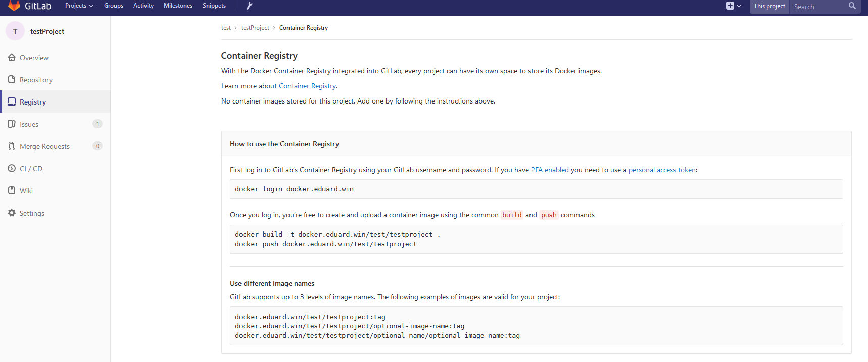The image size is (868, 362).
Task: Click the Merge Requests icon in sidebar
Action: click(x=12, y=146)
